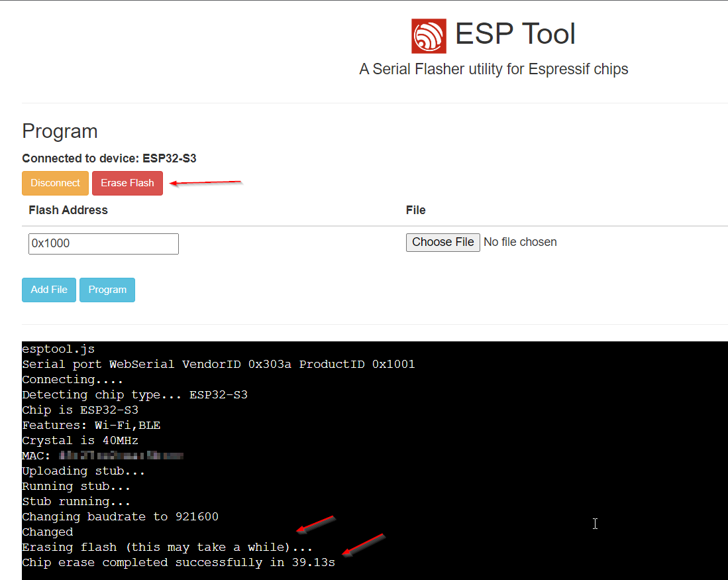This screenshot has width=728, height=580.
Task: Click the 'Chip is ESP32-S3' terminal line
Action: [x=80, y=410]
